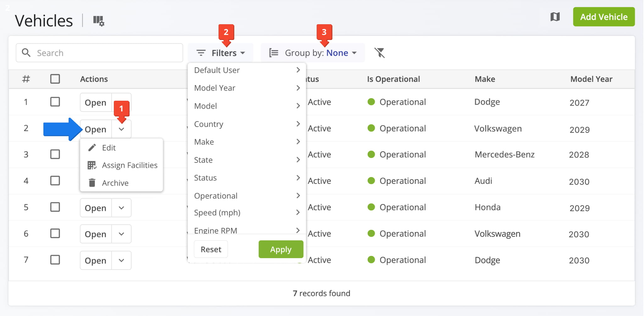Viewport: 644px width, 316px height.
Task: Click the map view icon
Action: pos(555,17)
